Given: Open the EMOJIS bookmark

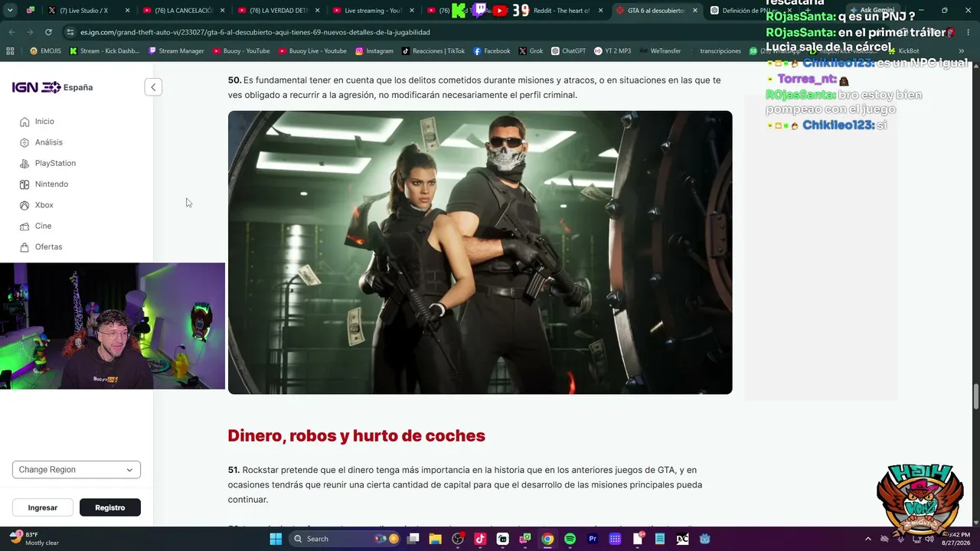Looking at the screenshot, I should click(x=44, y=51).
